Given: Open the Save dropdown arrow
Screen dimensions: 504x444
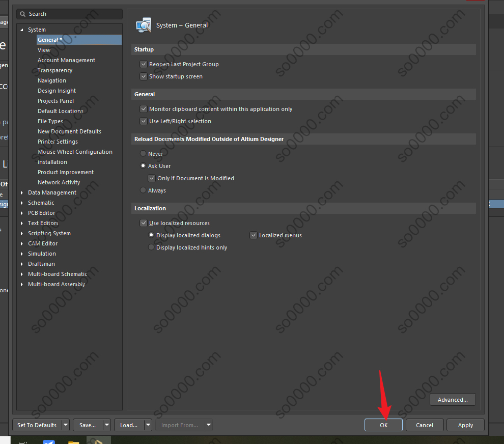Looking at the screenshot, I should click(107, 425).
